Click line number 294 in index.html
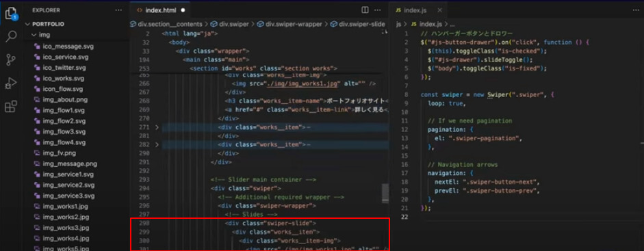This screenshot has height=251, width=644. tap(144, 188)
